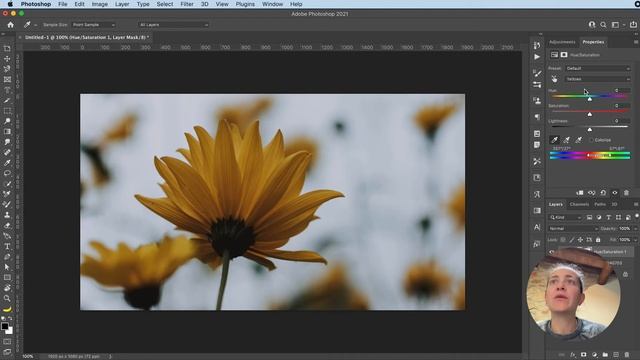Image resolution: width=640 pixels, height=360 pixels.
Task: Click the Fill percentage field
Action: click(x=625, y=240)
